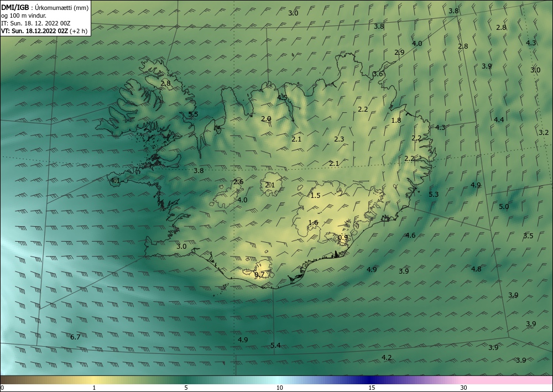
Task: Click color scale label 10
Action: point(279,388)
